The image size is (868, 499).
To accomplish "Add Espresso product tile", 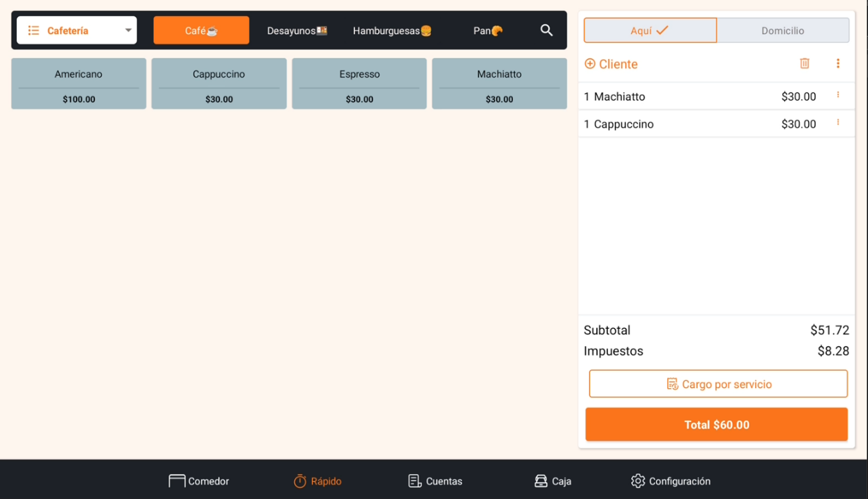I will coord(360,84).
